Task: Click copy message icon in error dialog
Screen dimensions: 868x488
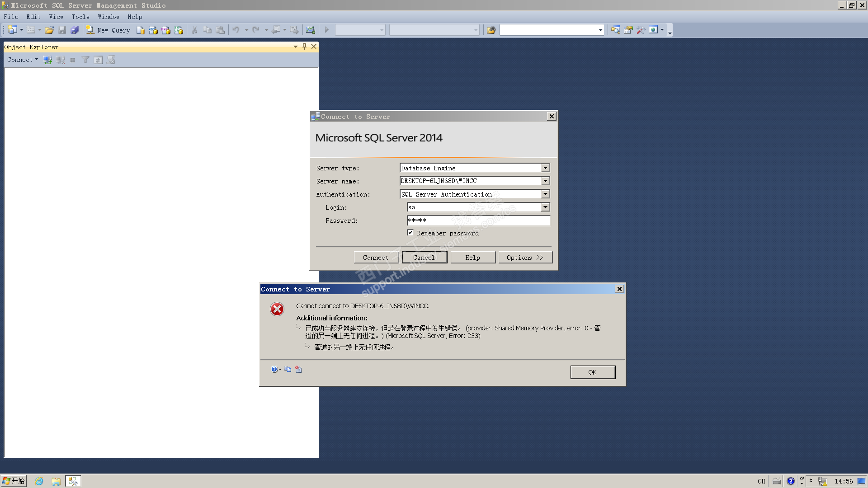Action: pyautogui.click(x=288, y=370)
